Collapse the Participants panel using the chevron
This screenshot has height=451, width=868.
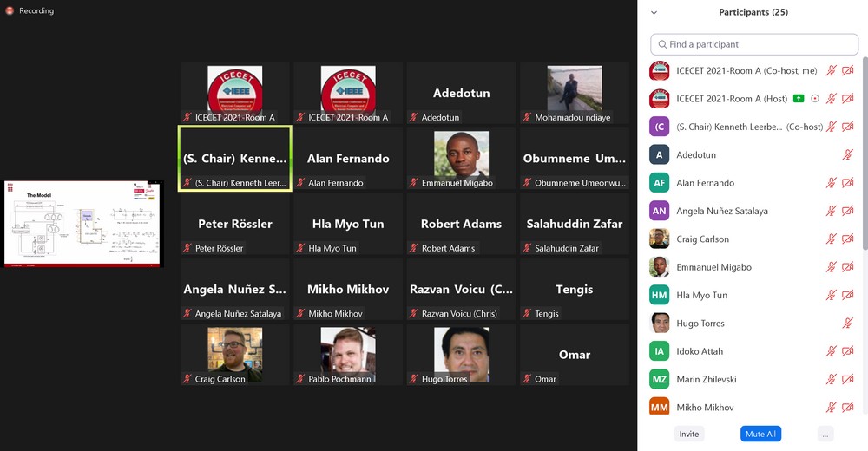[654, 12]
